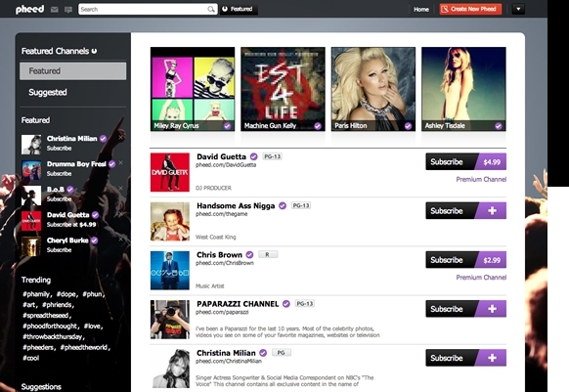569x392 pixels.
Task: Click the search magnifier icon
Action: [x=211, y=10]
